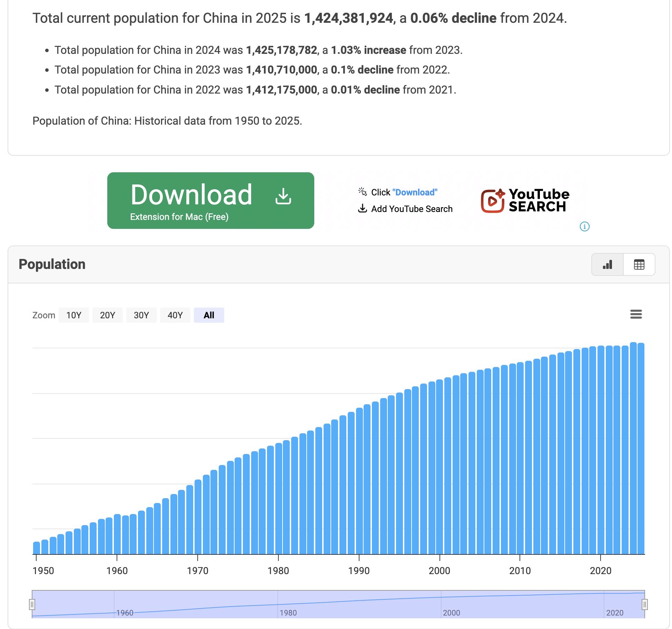Click the blue "Download" link text
Screen dimensions: 672x629
[415, 192]
